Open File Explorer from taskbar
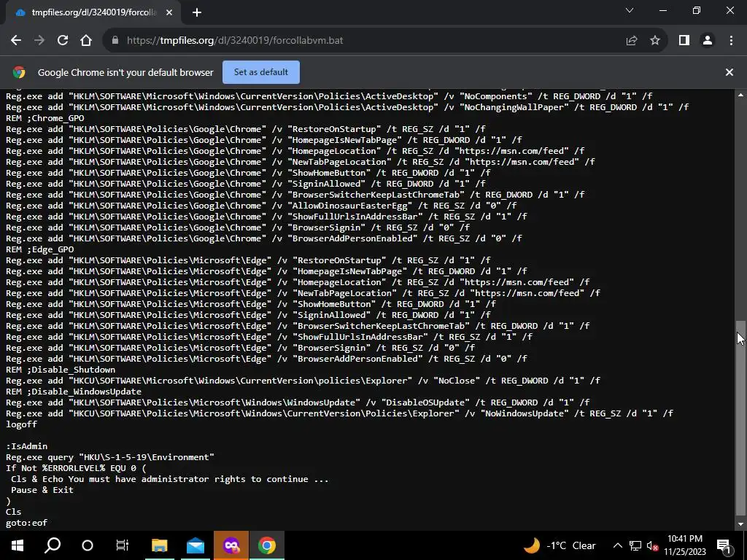The height and width of the screenshot is (560, 747). pyautogui.click(x=160, y=545)
